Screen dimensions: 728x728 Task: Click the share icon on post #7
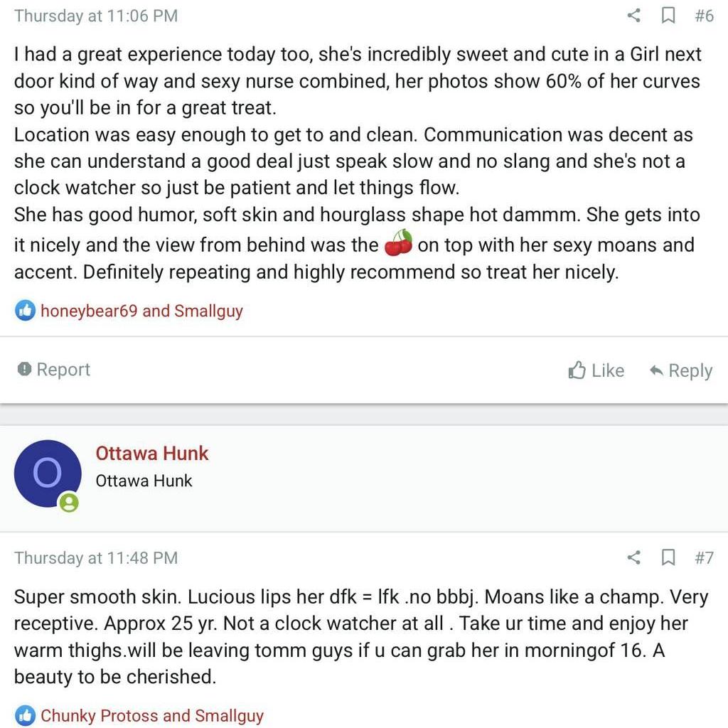[x=633, y=557]
